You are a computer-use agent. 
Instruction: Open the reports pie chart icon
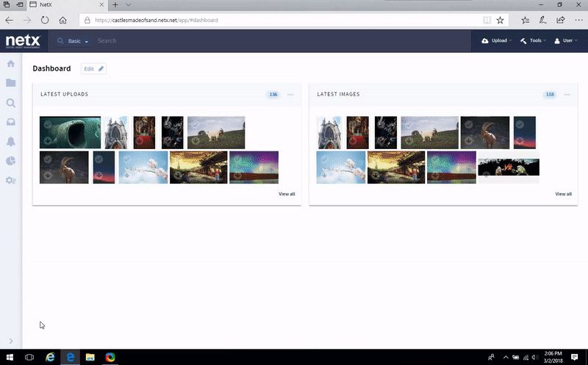[10, 161]
